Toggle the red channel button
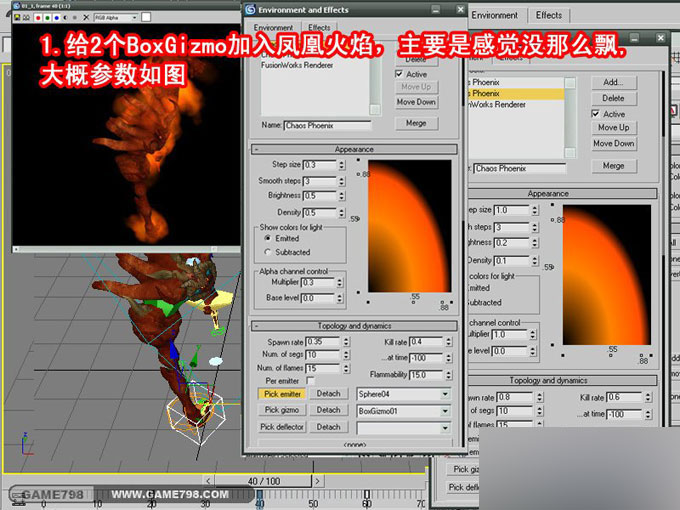Screen dimensions: 680x510 [x=38, y=17]
